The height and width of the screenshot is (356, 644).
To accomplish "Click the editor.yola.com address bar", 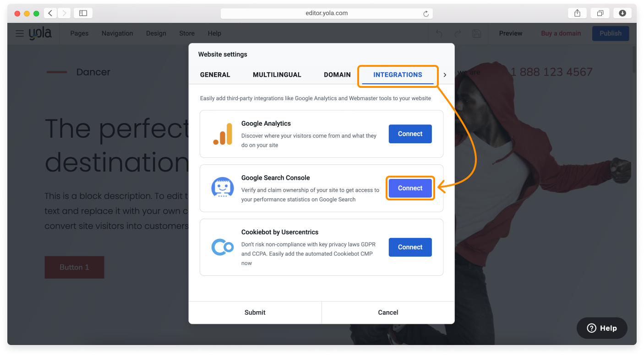I will coord(326,13).
